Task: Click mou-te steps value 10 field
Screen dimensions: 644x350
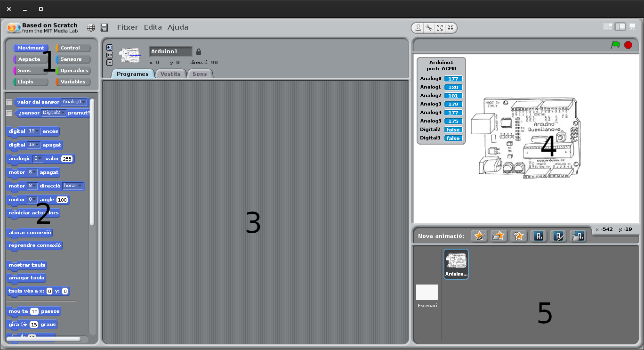Action: coord(34,311)
